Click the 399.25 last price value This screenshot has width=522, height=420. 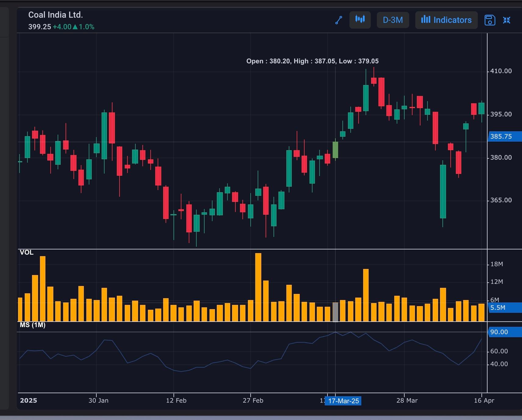40,27
